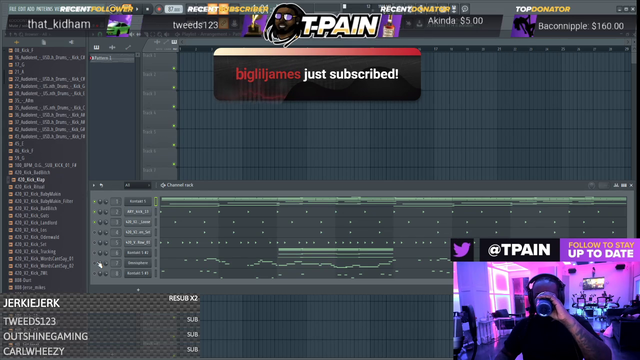Screen dimensions: 640x360
Task: Select 420_Kick_Ritual in the browser
Action: coord(29,187)
